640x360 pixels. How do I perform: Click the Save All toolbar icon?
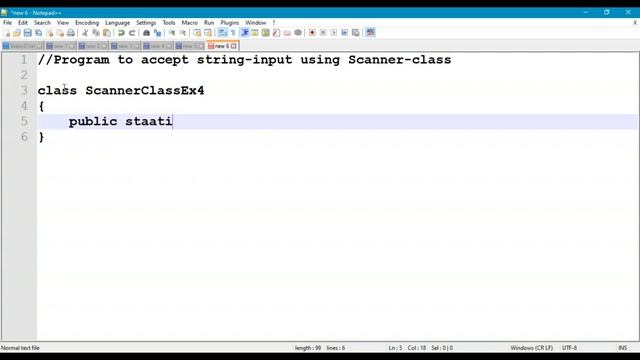click(x=38, y=33)
